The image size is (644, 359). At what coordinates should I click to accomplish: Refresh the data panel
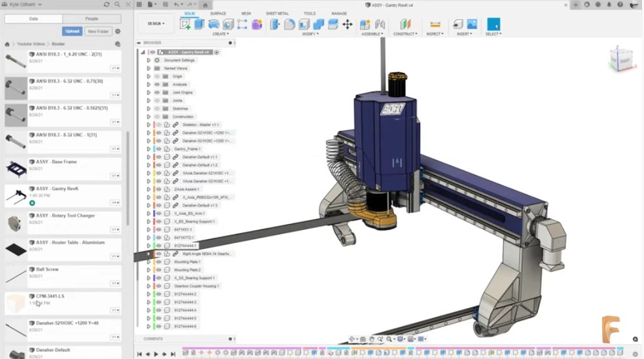click(x=107, y=4)
